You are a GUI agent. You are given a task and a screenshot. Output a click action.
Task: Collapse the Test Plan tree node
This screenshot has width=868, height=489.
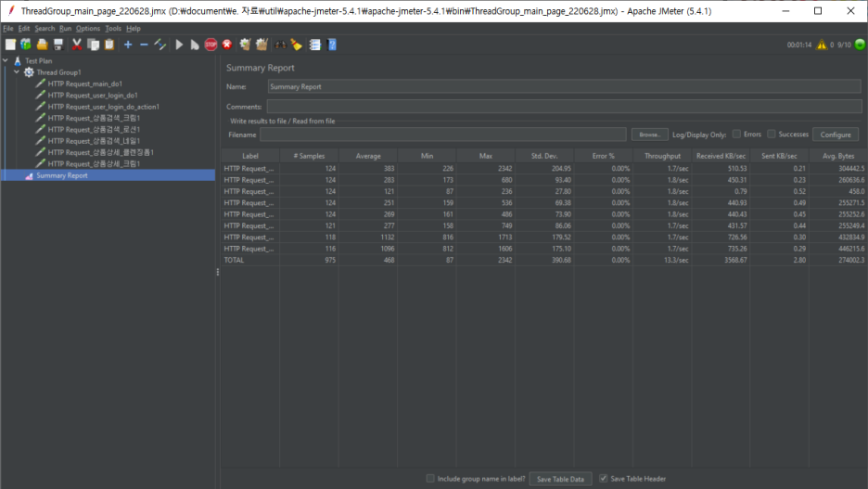[6, 61]
